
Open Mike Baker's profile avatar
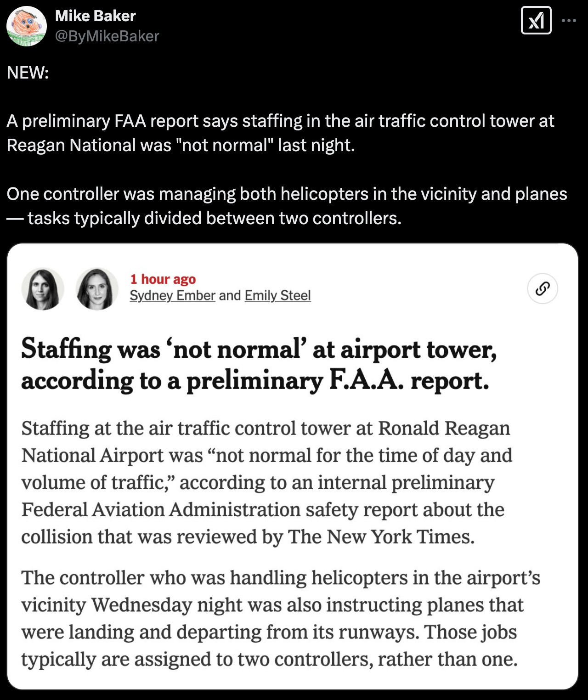click(27, 26)
